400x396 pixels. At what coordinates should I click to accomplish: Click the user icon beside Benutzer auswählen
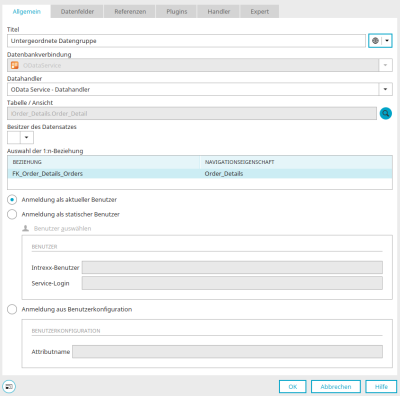pos(25,228)
